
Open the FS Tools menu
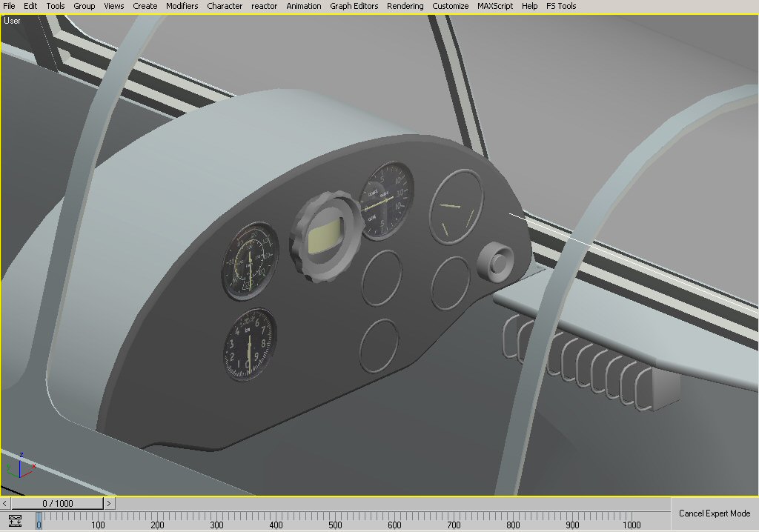click(x=561, y=6)
